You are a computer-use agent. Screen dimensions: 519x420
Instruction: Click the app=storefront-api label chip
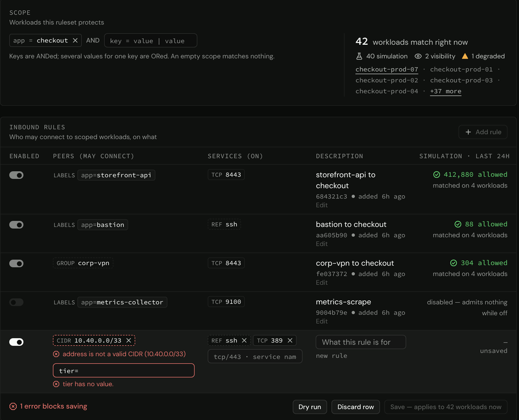[x=116, y=175]
